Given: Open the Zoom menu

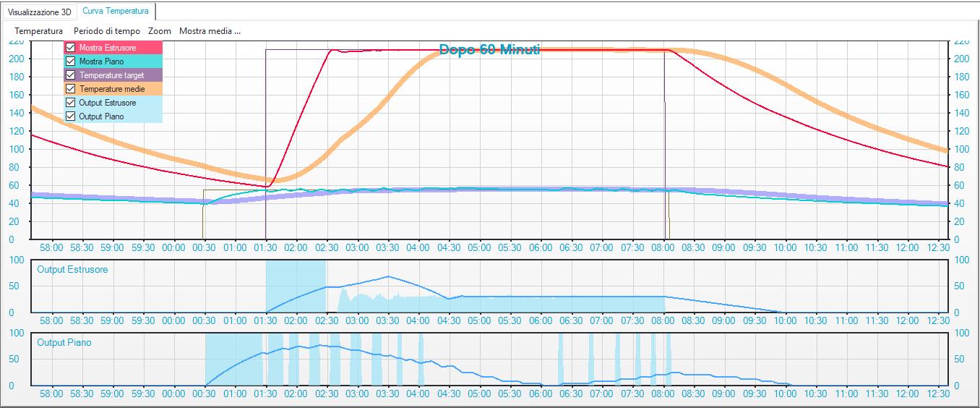Looking at the screenshot, I should [160, 31].
